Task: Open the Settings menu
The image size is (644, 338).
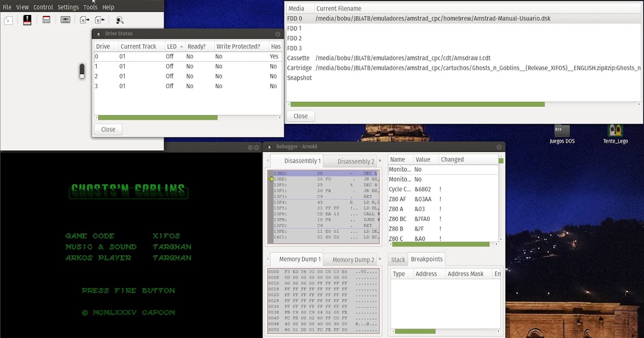Action: click(68, 7)
